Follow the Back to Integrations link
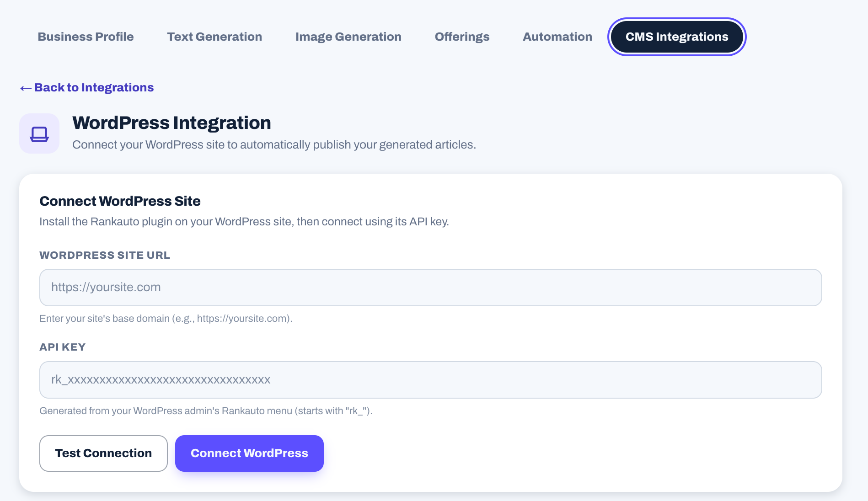 (87, 87)
